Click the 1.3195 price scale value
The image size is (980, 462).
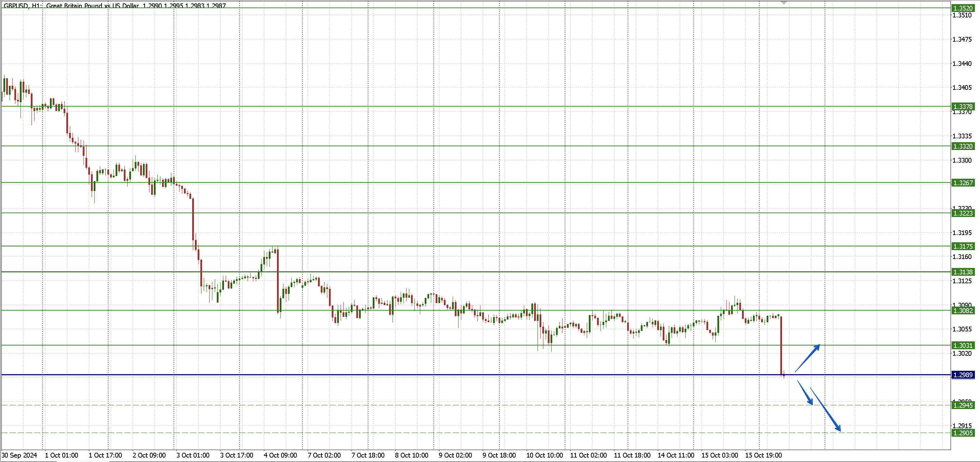pos(962,232)
